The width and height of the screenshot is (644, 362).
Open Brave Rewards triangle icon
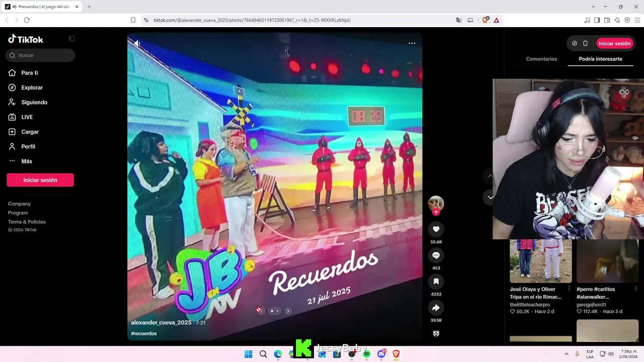(x=496, y=20)
